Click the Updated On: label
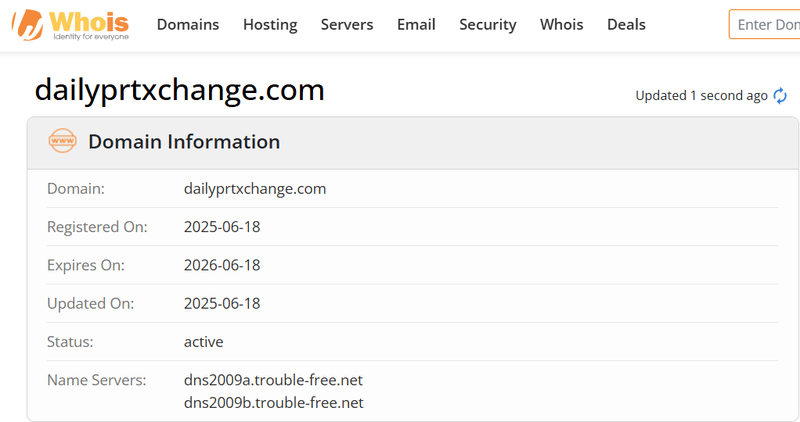The width and height of the screenshot is (800, 422). click(x=90, y=303)
